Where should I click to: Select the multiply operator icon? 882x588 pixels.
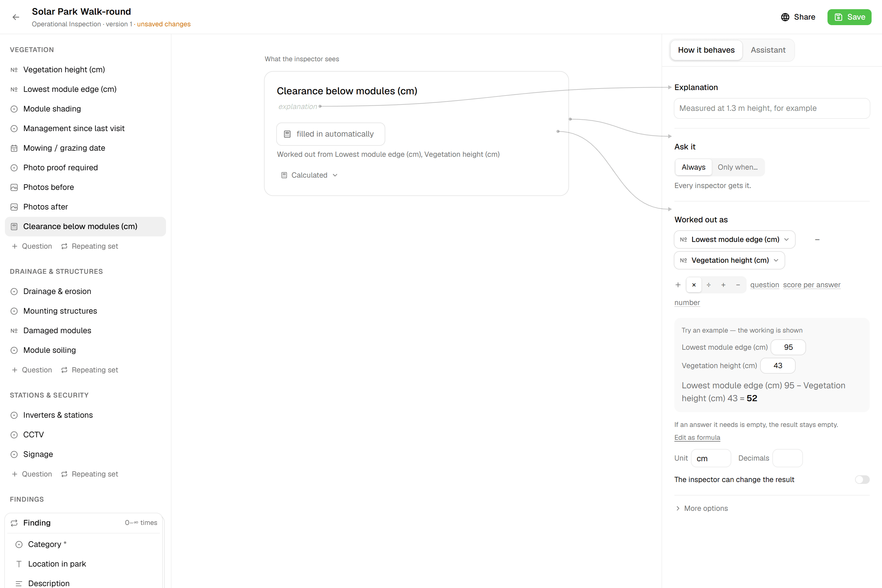tap(694, 285)
